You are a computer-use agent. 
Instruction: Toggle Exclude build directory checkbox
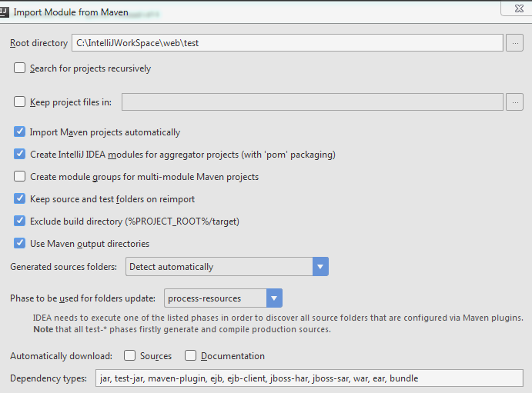[19, 221]
